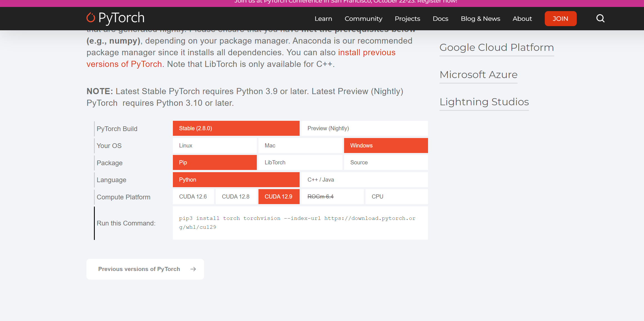Open the Community menu

click(363, 19)
